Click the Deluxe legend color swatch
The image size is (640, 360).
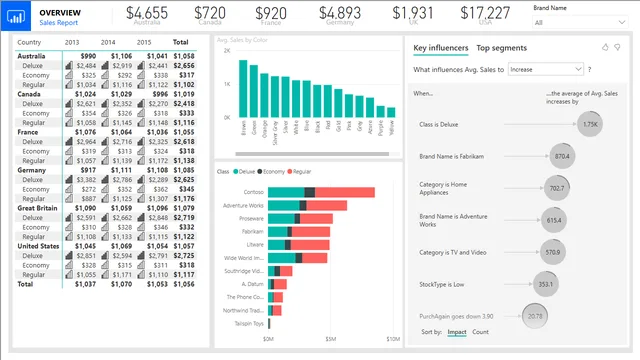click(236, 171)
